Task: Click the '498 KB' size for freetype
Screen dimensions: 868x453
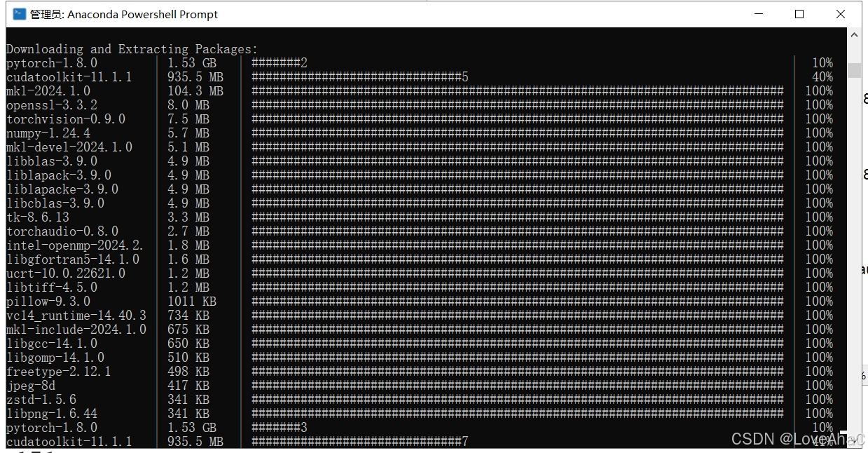Action: pyautogui.click(x=188, y=372)
